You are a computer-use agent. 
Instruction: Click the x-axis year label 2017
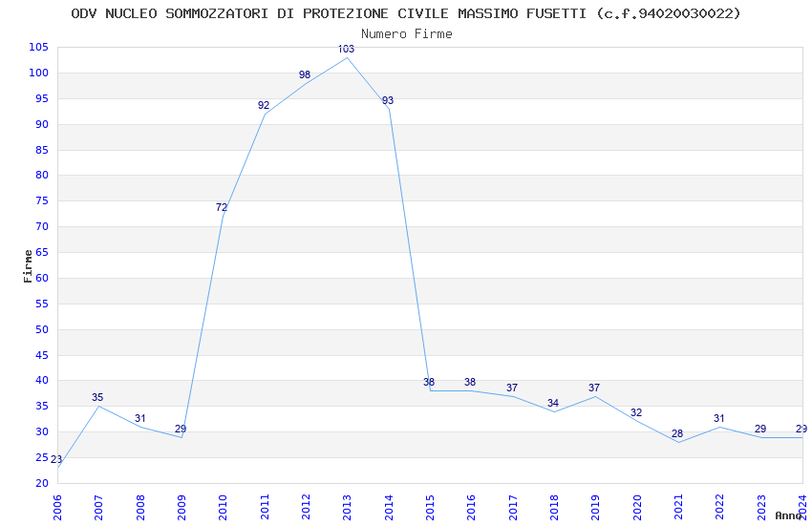coord(513,508)
